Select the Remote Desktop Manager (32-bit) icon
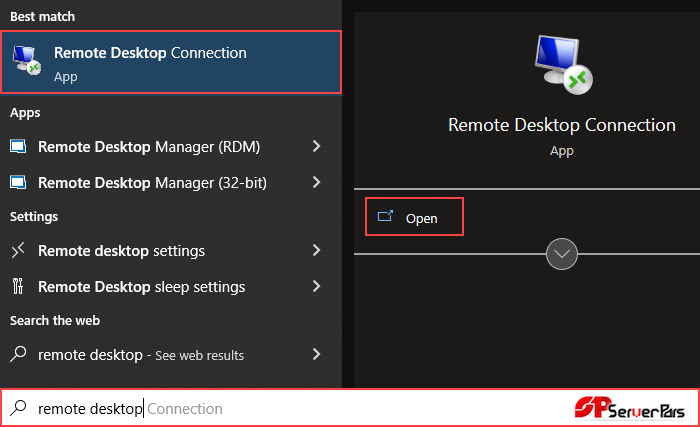Image resolution: width=700 pixels, height=427 pixels. coord(18,182)
